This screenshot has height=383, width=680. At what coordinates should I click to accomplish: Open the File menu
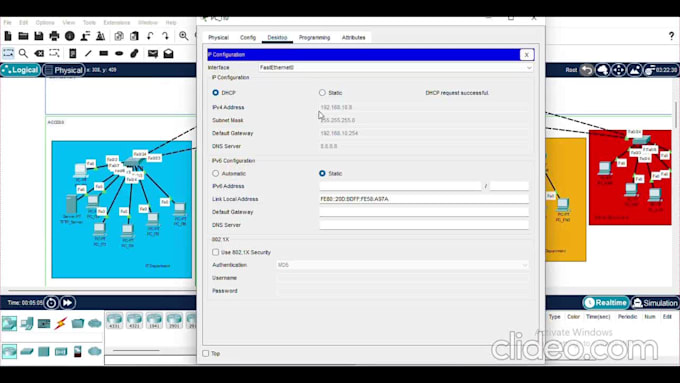(7, 23)
